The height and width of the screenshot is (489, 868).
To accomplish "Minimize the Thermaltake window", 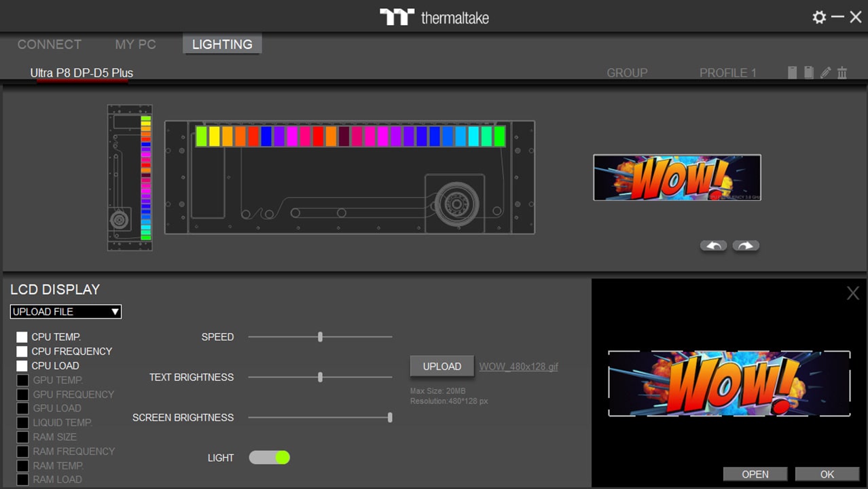I will click(837, 17).
